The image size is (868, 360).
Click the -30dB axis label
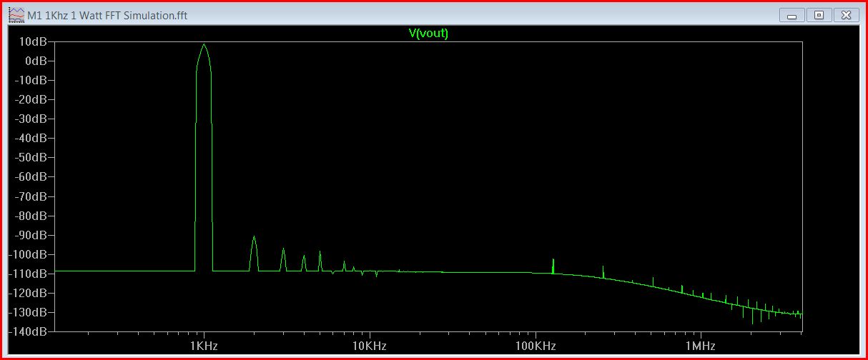pyautogui.click(x=31, y=119)
